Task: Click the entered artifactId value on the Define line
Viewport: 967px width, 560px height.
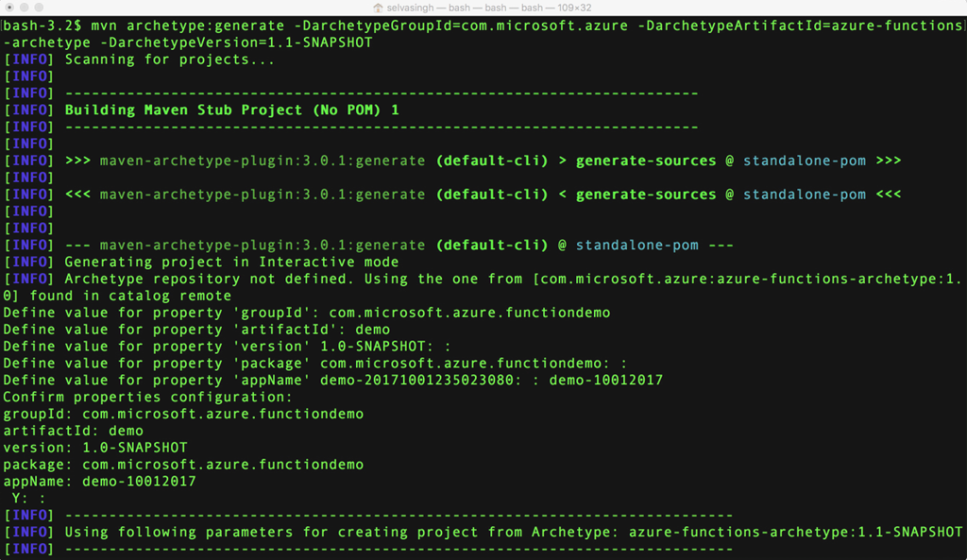Action: point(373,330)
